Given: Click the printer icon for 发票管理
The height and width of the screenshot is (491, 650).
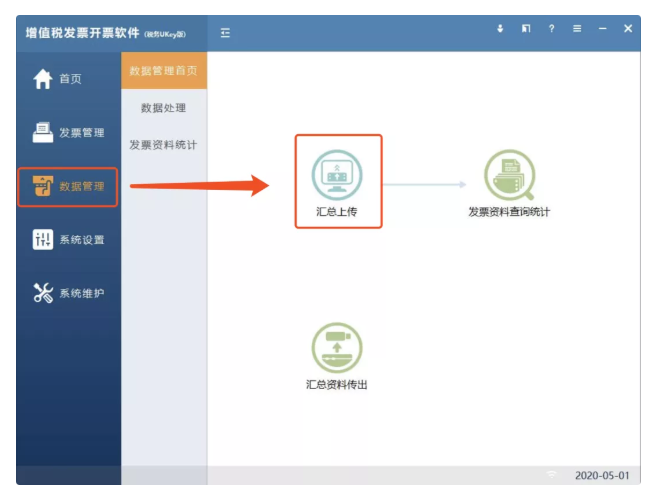Looking at the screenshot, I should [x=42, y=132].
